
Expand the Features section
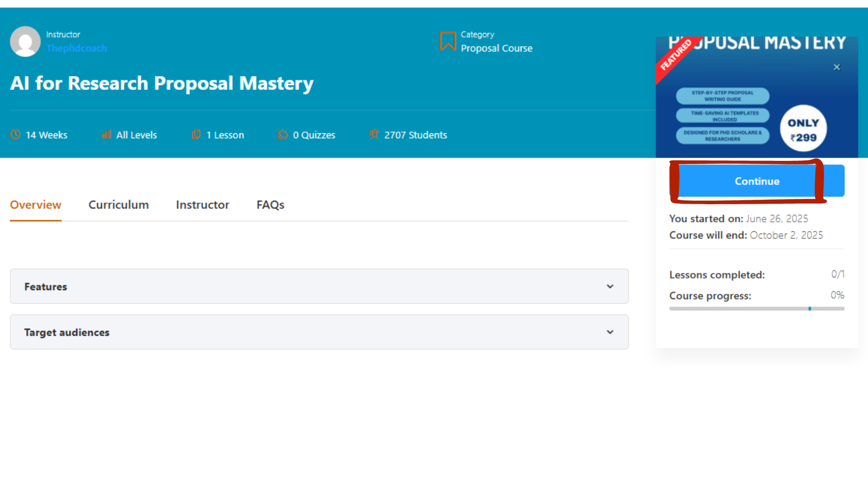319,286
